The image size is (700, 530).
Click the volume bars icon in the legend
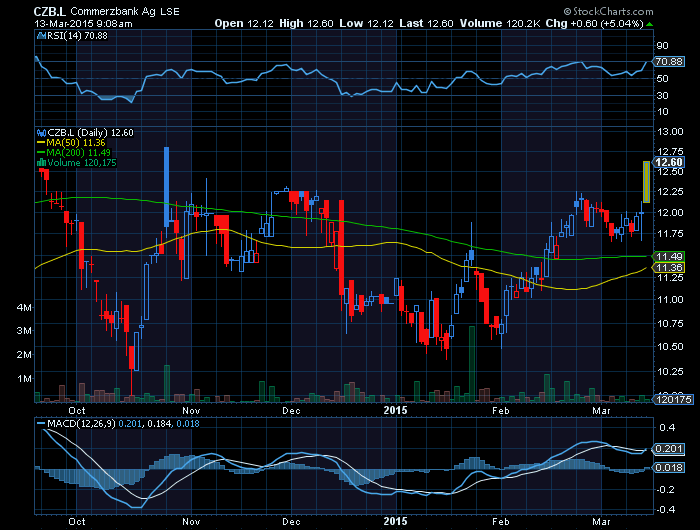click(41, 163)
